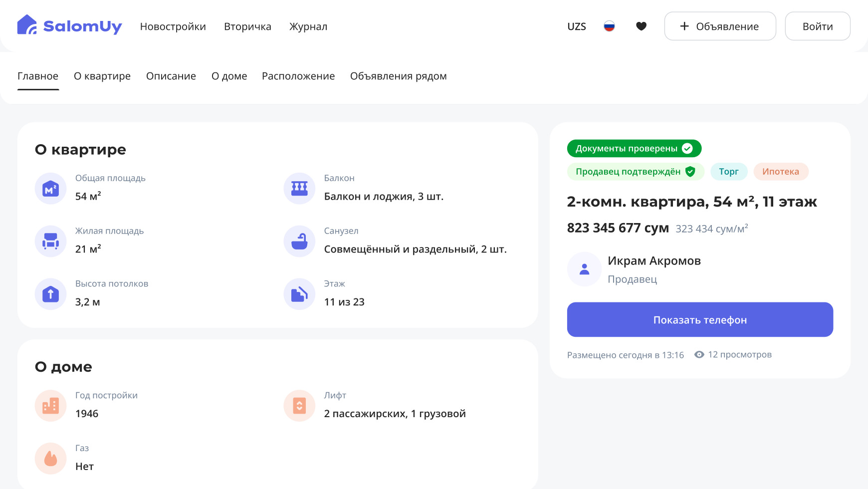This screenshot has height=489, width=868.
Task: Click the bathroom sink icon
Action: 299,242
